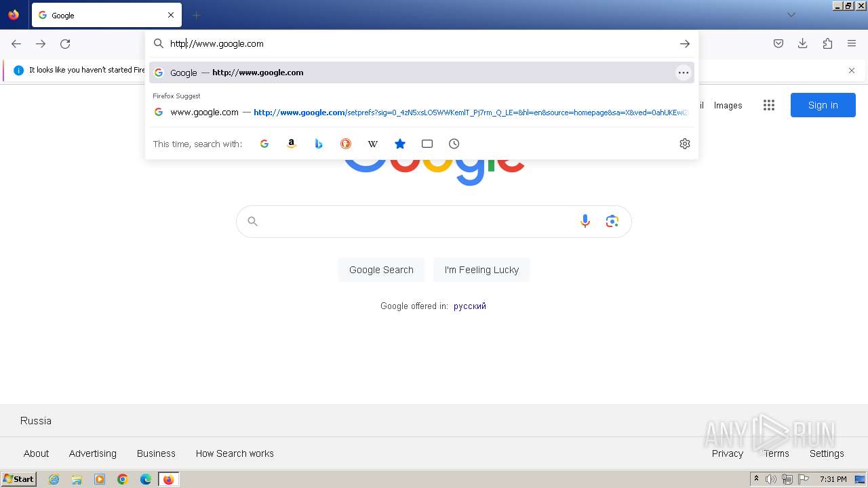Click I'm Feeling Lucky button
868x488 pixels.
click(481, 270)
